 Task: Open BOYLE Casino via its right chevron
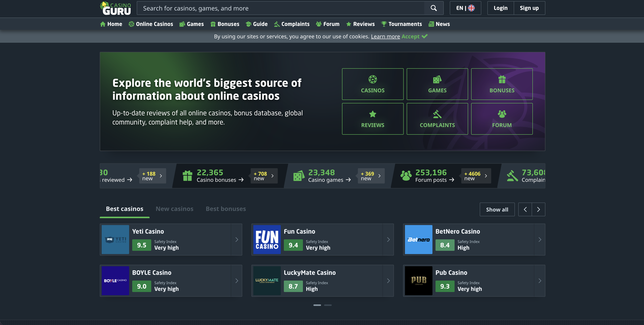(x=237, y=281)
